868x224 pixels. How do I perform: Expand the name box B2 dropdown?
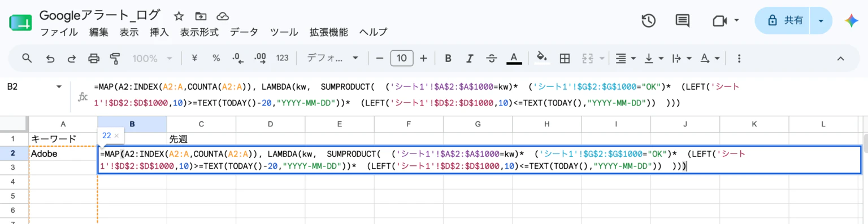pyautogui.click(x=59, y=87)
